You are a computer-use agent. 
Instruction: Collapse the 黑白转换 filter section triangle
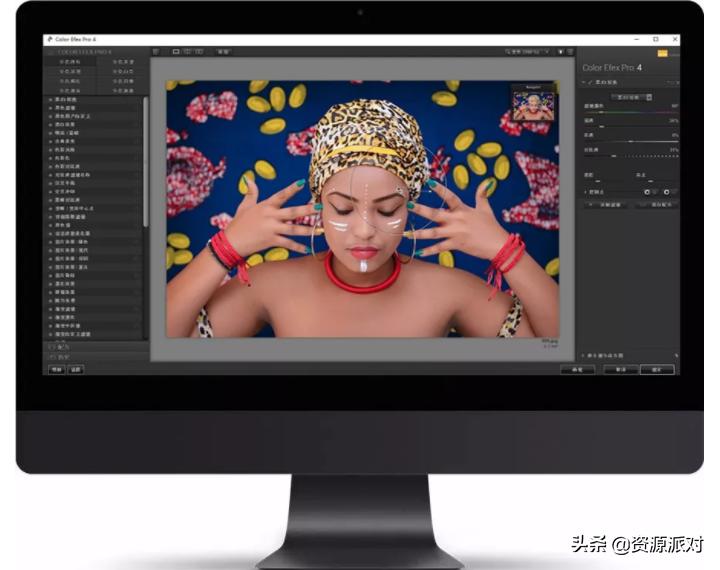584,82
